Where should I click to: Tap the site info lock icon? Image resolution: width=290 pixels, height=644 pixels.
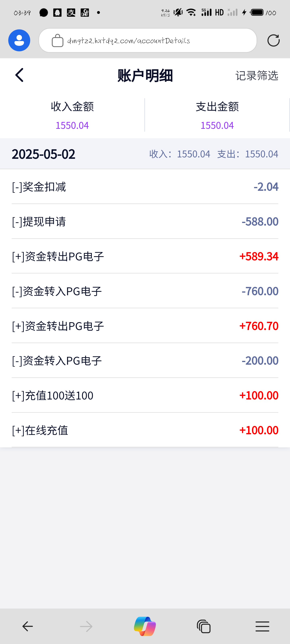pyautogui.click(x=57, y=40)
